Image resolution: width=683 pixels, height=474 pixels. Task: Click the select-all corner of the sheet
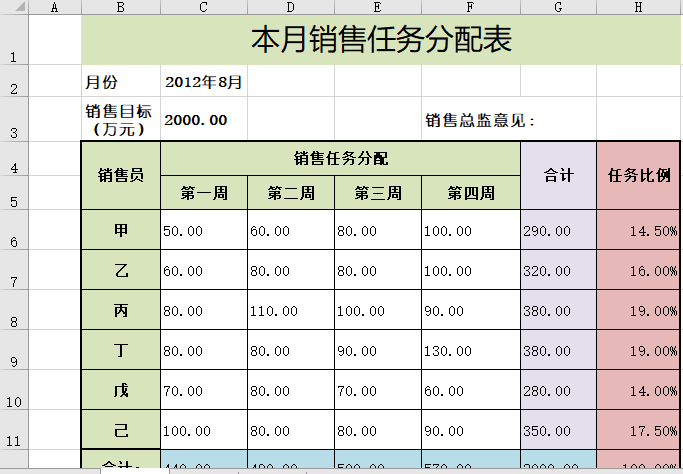click(14, 7)
